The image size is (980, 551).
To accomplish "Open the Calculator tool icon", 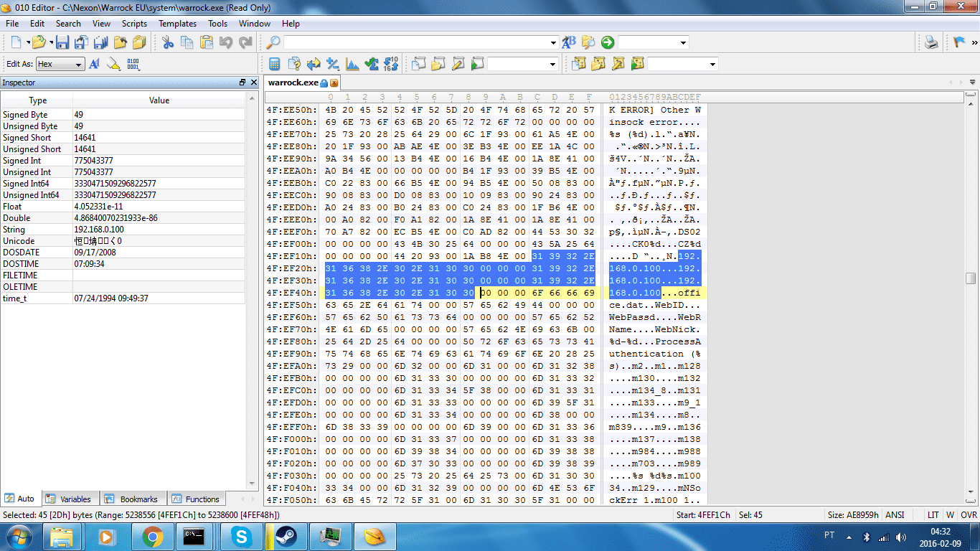I will 275,64.
